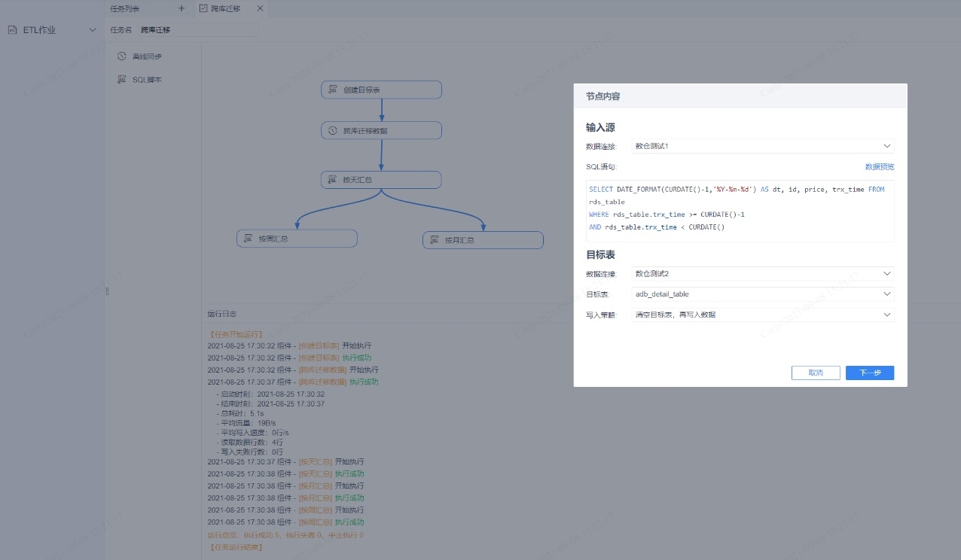The width and height of the screenshot is (961, 560).
Task: Open the target 数据连接 数仓测试2 dropdown
Action: coord(763,273)
